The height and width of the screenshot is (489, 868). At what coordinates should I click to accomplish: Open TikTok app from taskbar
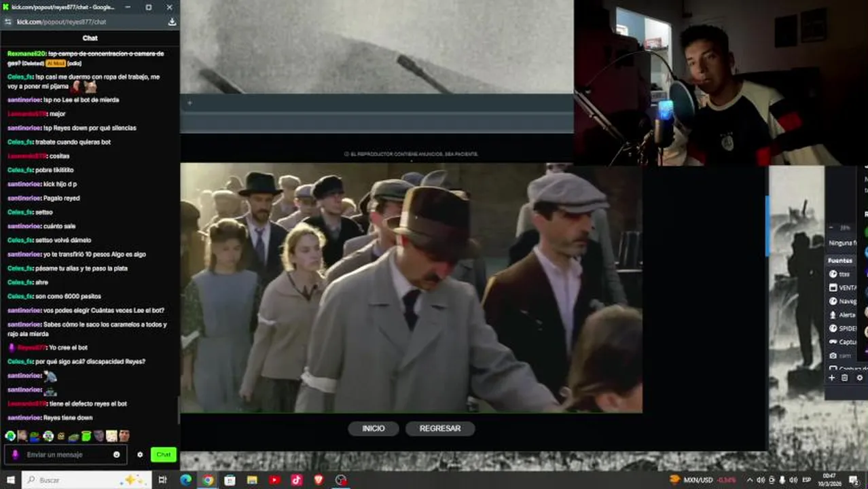tap(297, 480)
